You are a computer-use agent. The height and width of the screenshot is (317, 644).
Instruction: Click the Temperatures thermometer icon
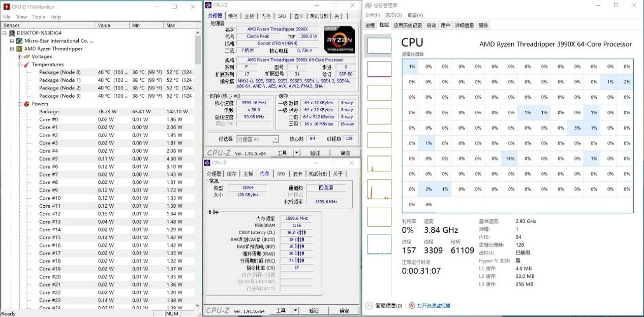pos(27,65)
